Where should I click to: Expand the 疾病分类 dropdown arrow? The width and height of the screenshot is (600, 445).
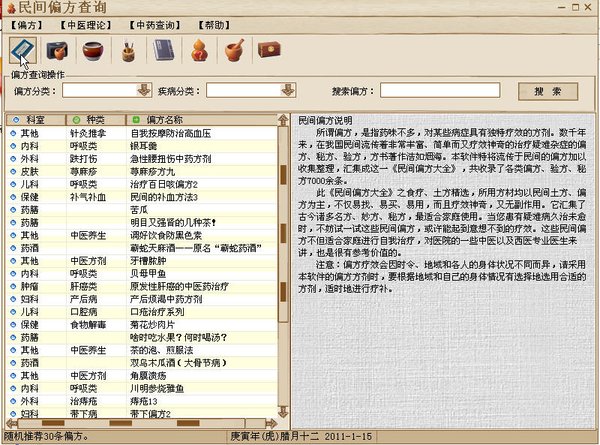click(288, 91)
